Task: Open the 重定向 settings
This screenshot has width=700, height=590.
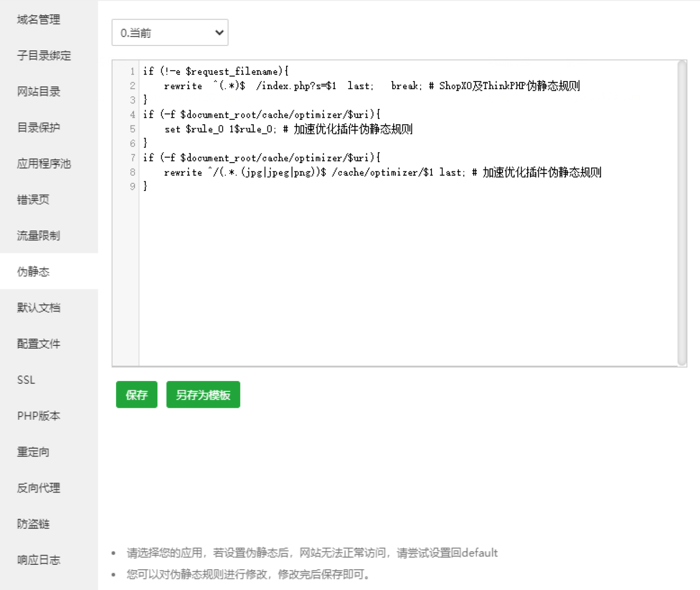Action: click(x=33, y=452)
